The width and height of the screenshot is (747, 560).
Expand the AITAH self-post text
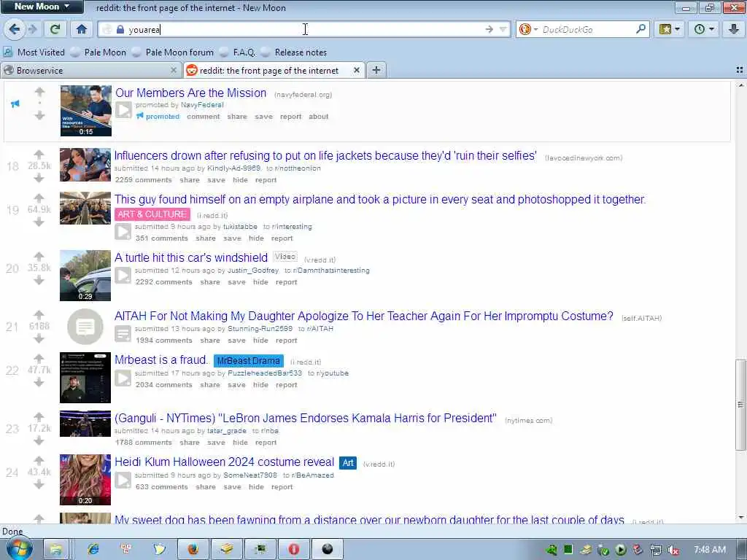(123, 334)
